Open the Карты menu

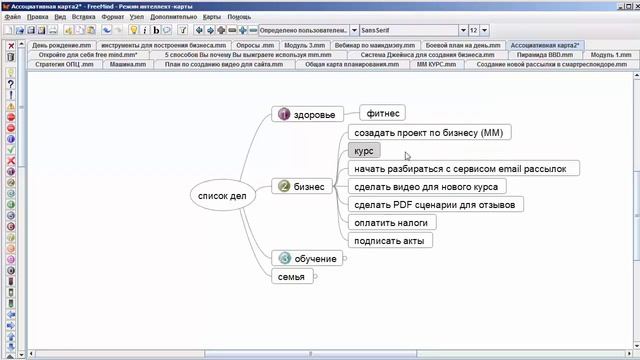(212, 17)
